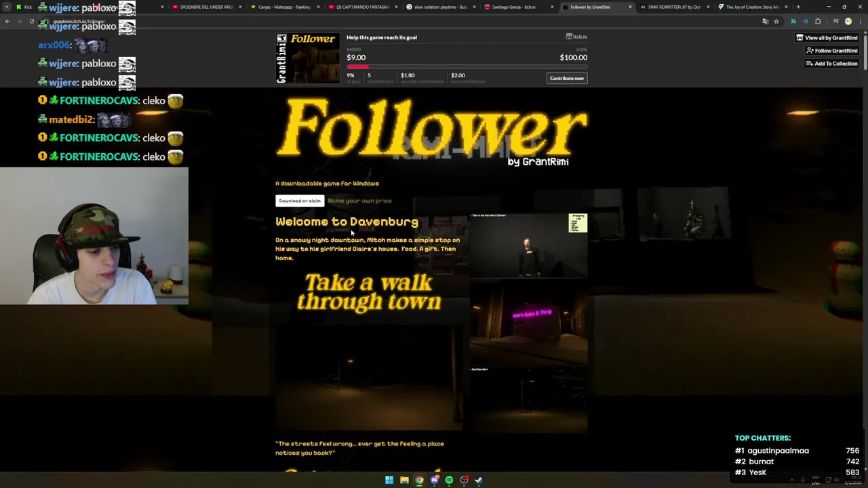
Task: Close the alien isolation playtime tab
Action: click(474, 7)
